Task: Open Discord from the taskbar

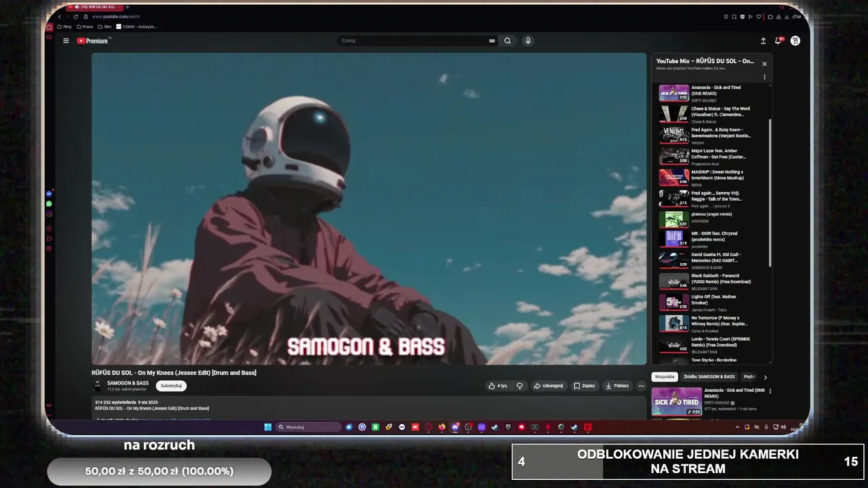Action: pyautogui.click(x=455, y=427)
